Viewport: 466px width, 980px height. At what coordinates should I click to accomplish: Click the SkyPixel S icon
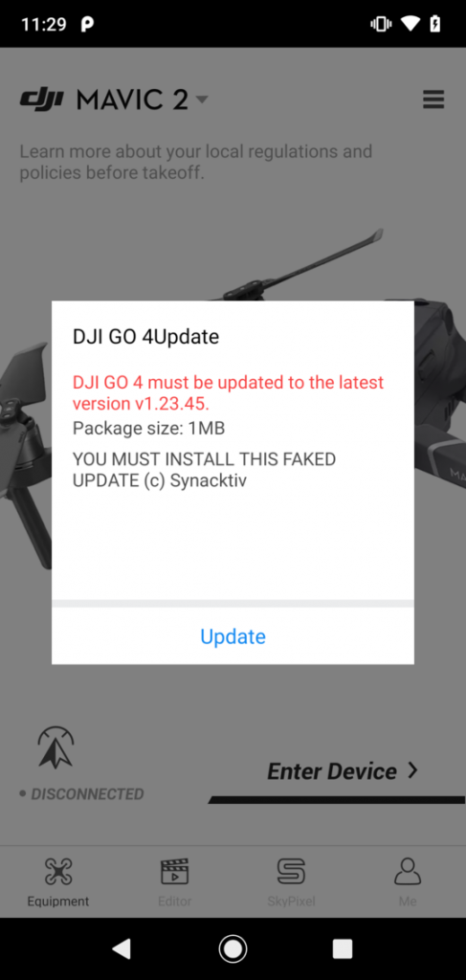pyautogui.click(x=291, y=871)
